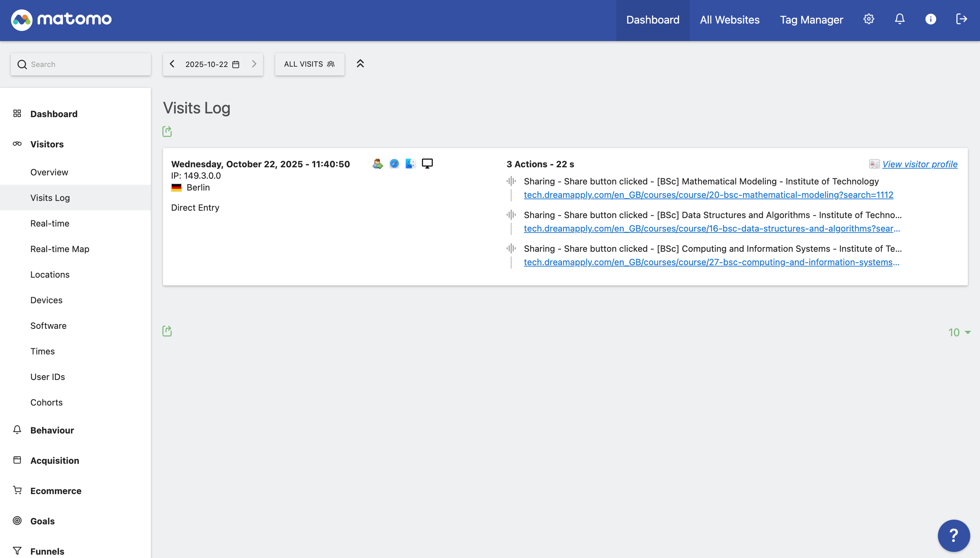The width and height of the screenshot is (980, 558).
Task: Expand the Ecommerce menu section
Action: [56, 491]
